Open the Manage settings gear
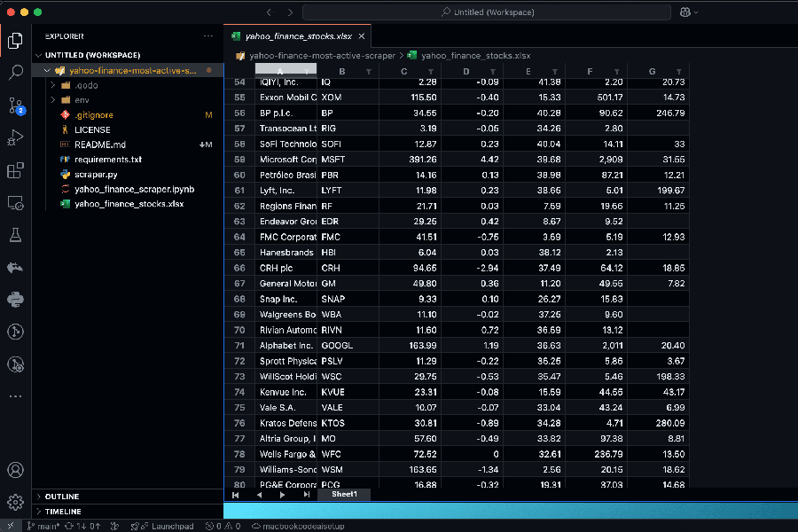 point(15,503)
